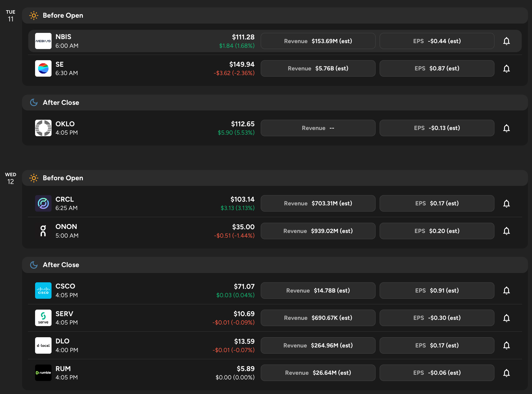532x394 pixels.
Task: Click the bell alert icon for NBIS
Action: tap(506, 41)
